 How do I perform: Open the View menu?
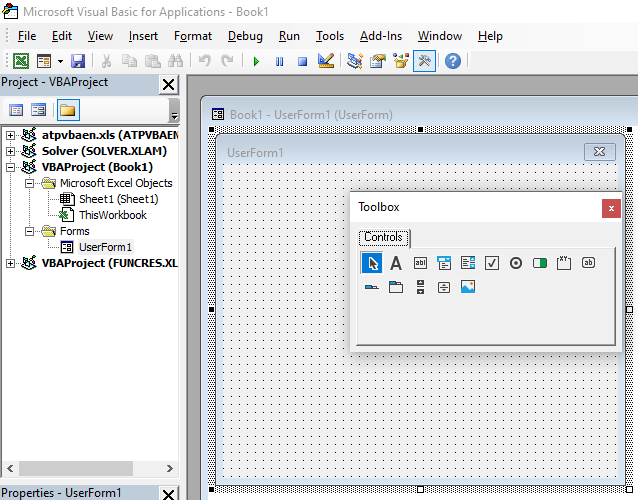pyautogui.click(x=101, y=36)
